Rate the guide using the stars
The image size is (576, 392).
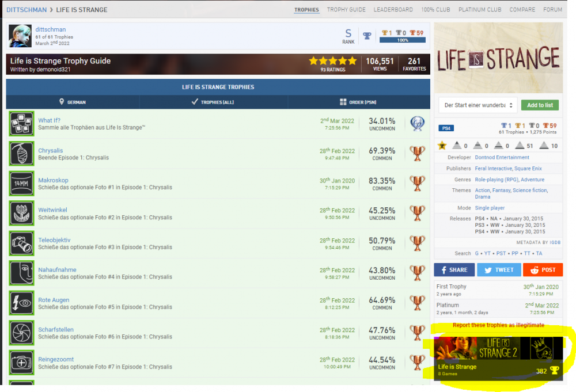tap(332, 61)
